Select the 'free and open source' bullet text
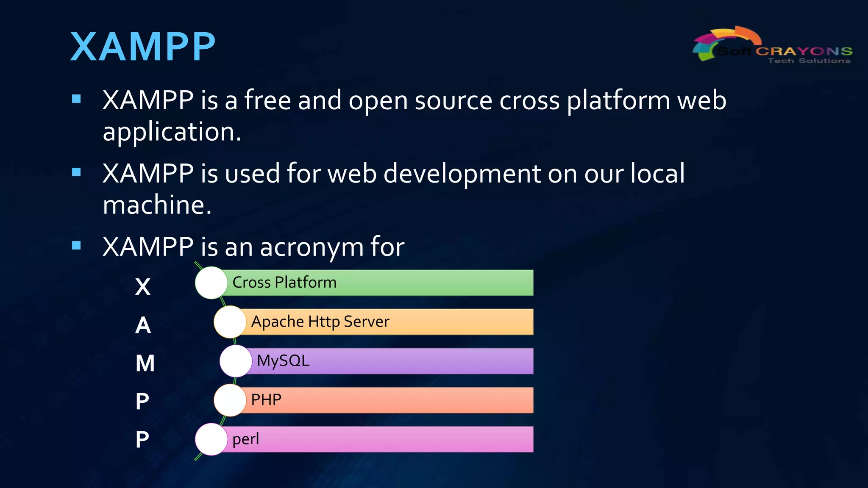The image size is (868, 488). (415, 116)
